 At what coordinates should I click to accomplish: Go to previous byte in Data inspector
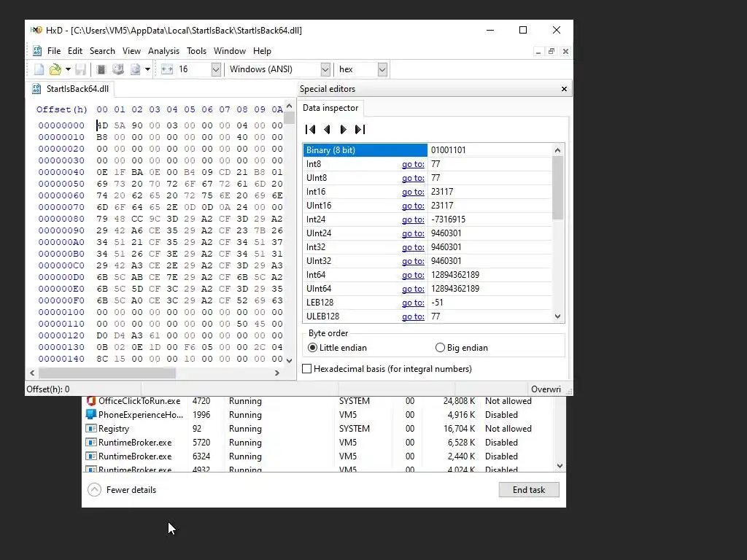pyautogui.click(x=327, y=130)
